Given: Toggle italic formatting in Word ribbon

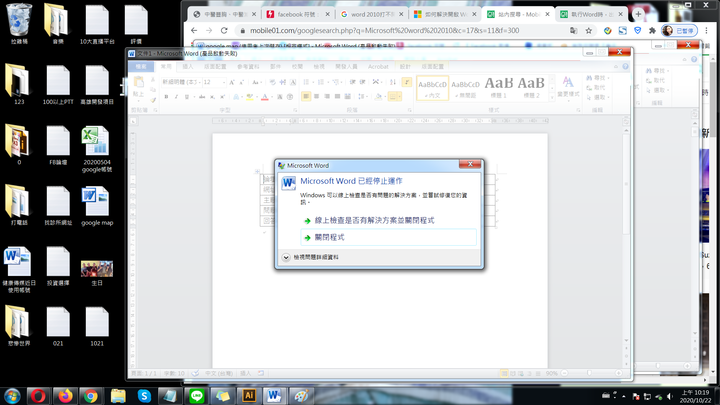Looking at the screenshot, I should [176, 97].
